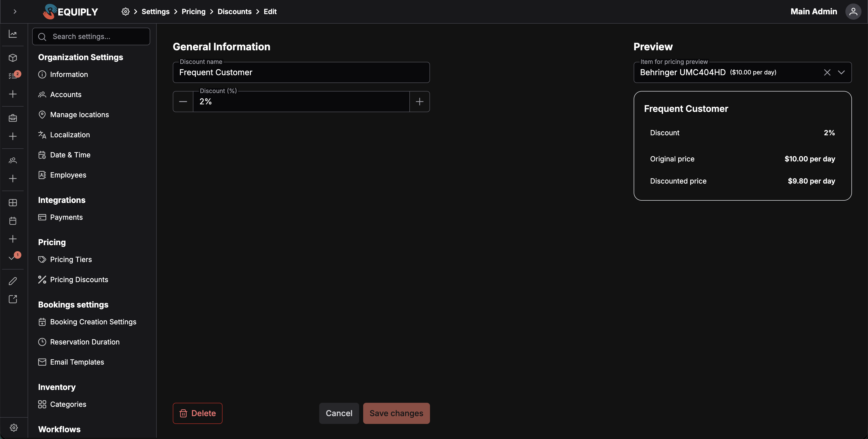Click the pencil edit icon in left rail
This screenshot has height=439, width=868.
click(x=13, y=281)
